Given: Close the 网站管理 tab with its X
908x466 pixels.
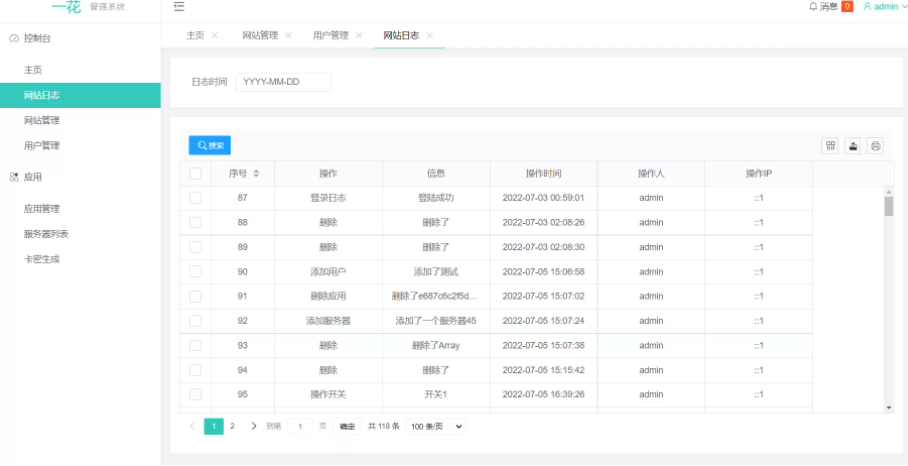Looking at the screenshot, I should [289, 35].
